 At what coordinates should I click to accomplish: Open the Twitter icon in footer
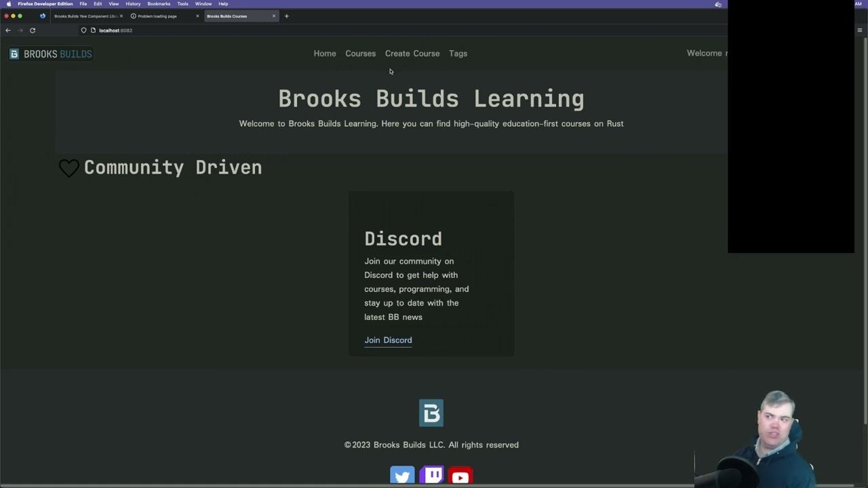(x=402, y=476)
